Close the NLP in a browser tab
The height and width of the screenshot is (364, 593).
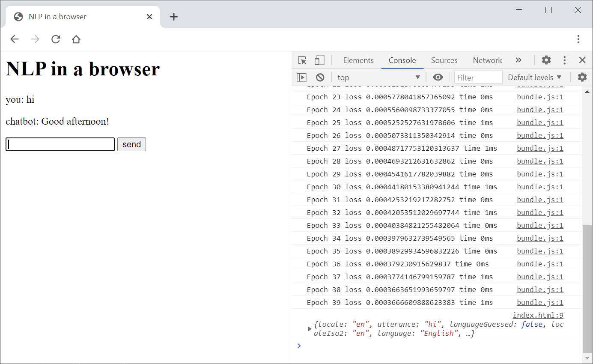(149, 17)
